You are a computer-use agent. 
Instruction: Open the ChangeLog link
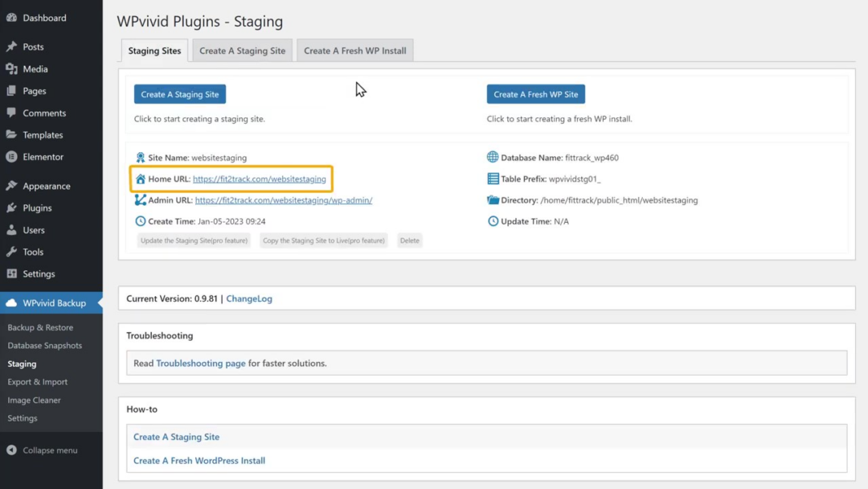[248, 298]
